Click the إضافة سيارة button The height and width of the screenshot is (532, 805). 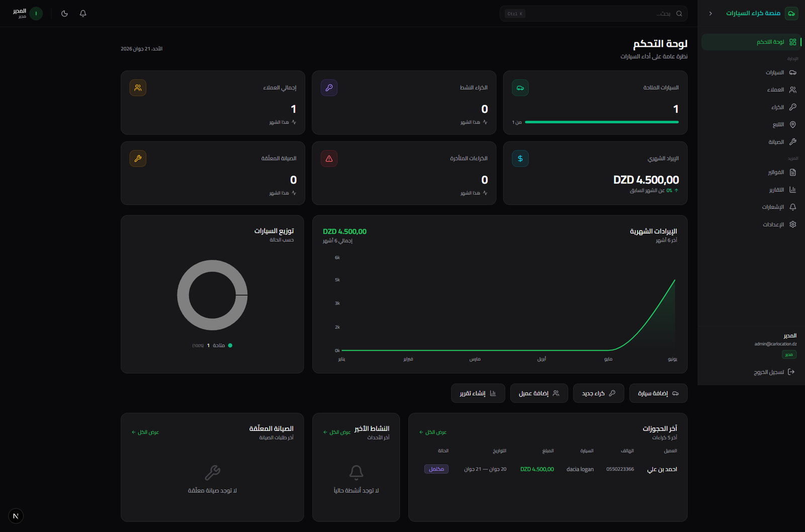[658, 393]
